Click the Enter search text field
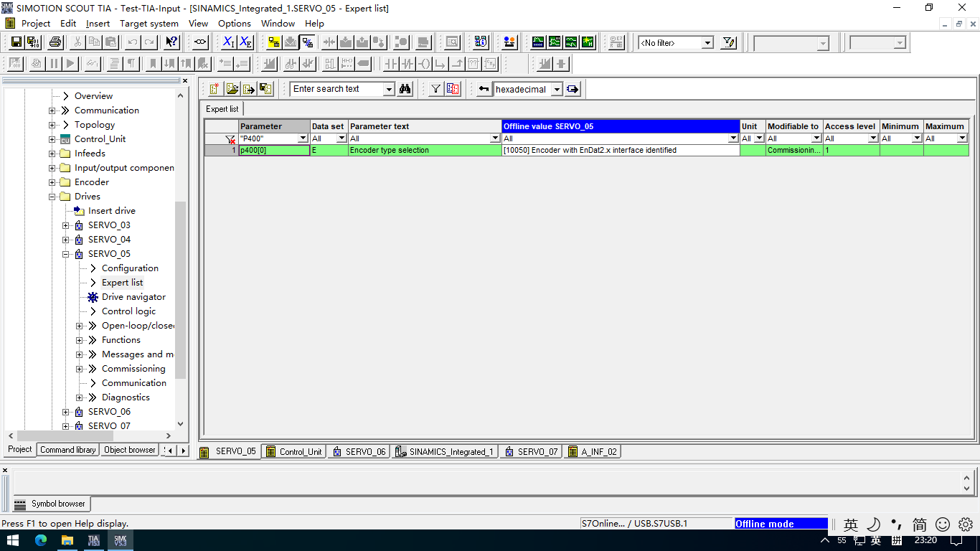The height and width of the screenshot is (551, 980). (x=337, y=89)
